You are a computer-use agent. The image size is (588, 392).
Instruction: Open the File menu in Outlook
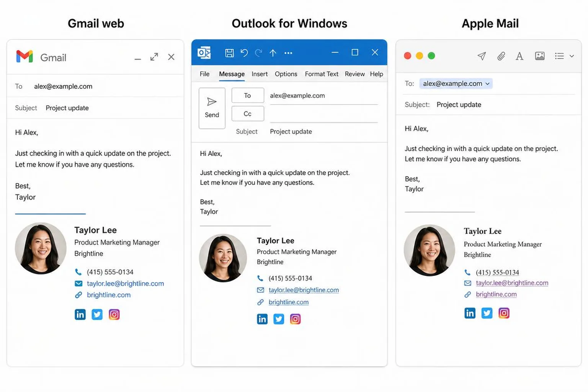tap(204, 74)
